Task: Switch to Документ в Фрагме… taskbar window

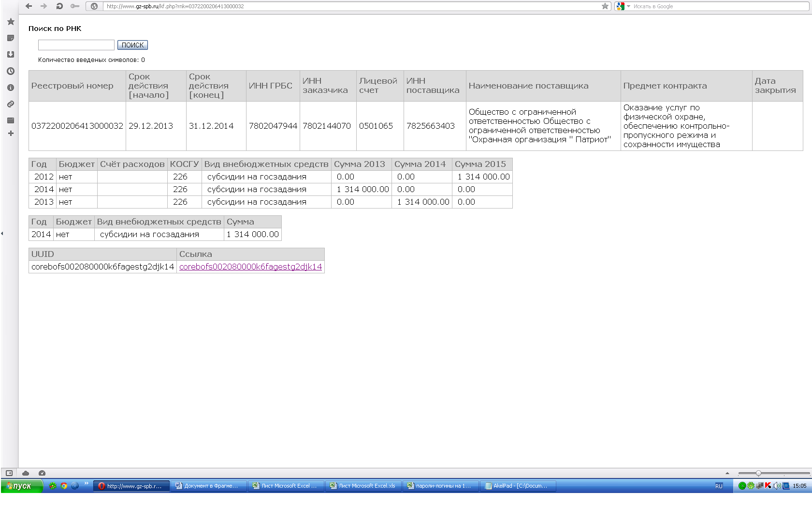Action: click(208, 486)
